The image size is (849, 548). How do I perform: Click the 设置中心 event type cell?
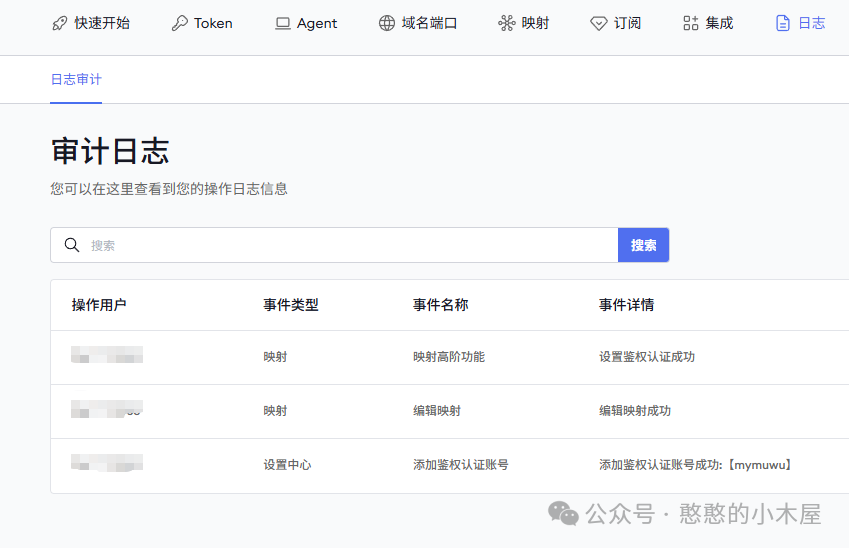pos(288,465)
